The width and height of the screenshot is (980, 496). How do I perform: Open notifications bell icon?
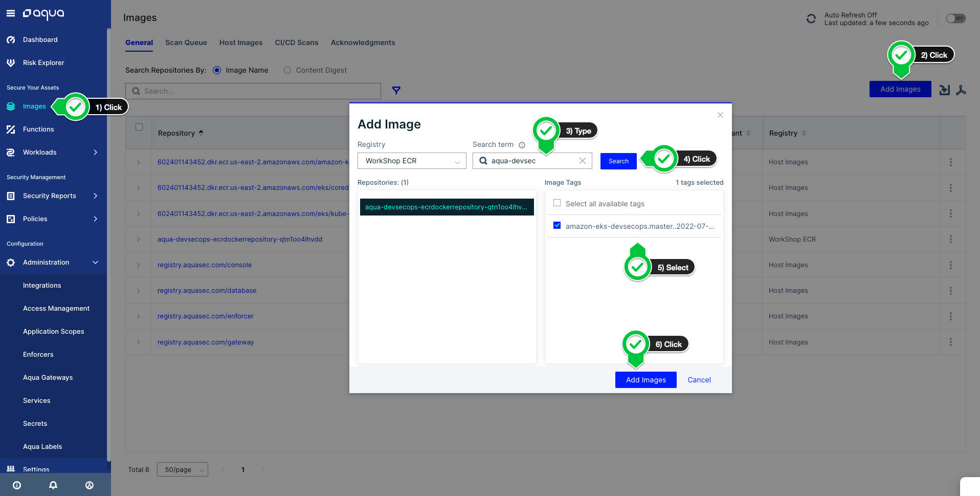53,485
